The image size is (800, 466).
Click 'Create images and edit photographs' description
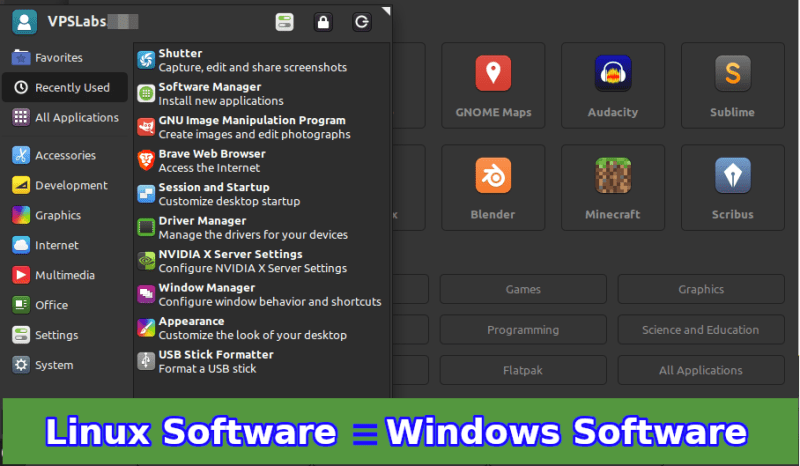255,134
